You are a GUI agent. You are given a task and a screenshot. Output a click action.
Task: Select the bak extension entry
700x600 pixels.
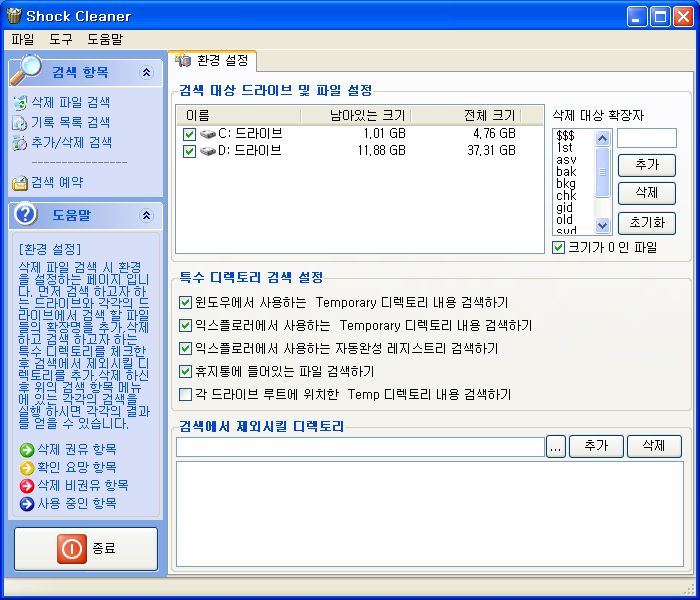pos(574,171)
